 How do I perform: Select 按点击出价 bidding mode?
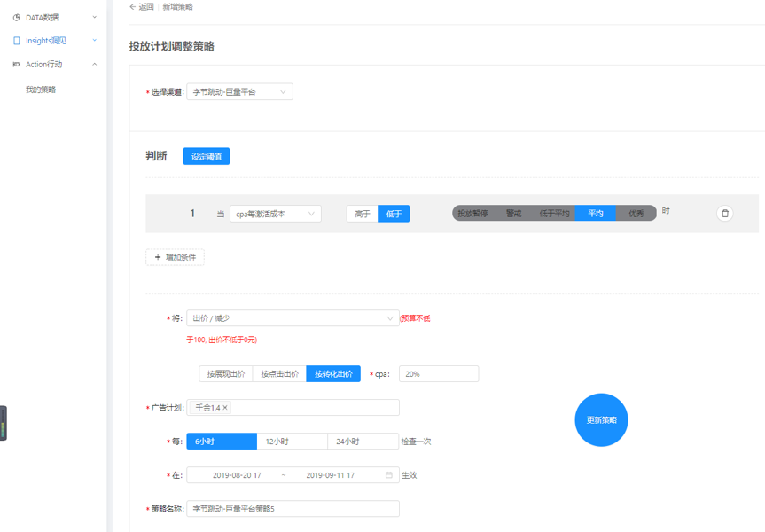279,374
